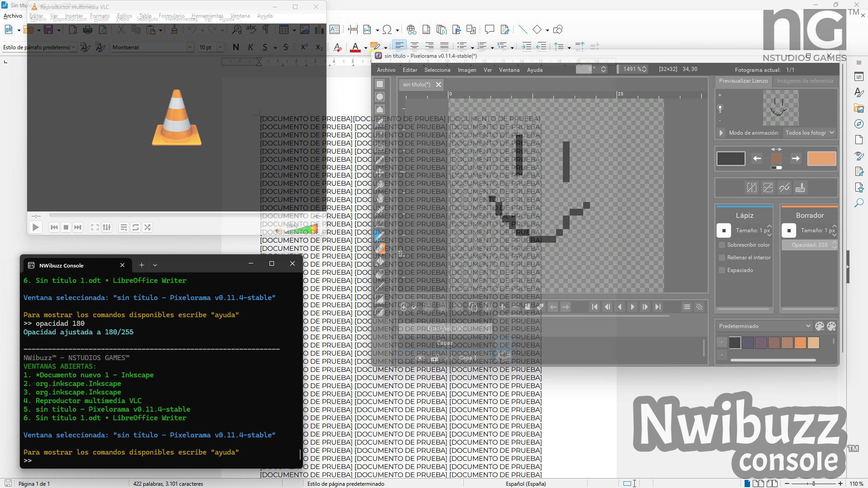Play the animation forward in Pixelorama timeline
The width and height of the screenshot is (868, 488).
point(632,307)
